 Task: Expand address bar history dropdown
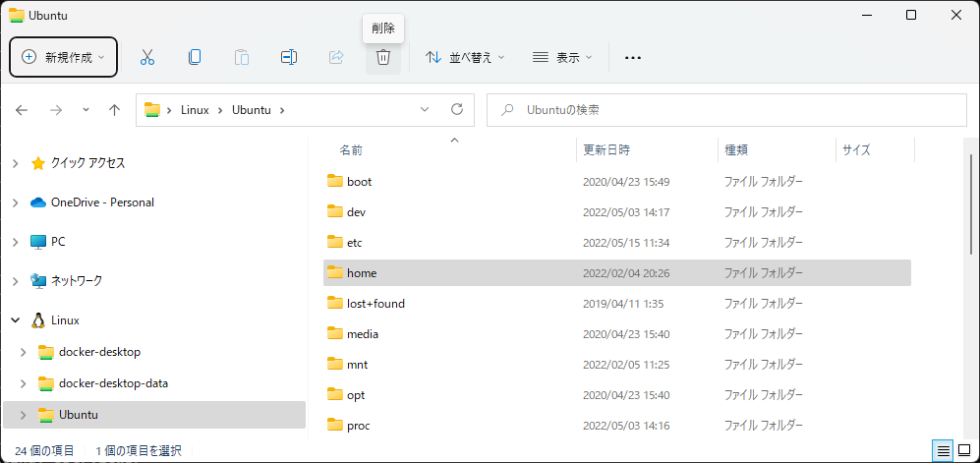point(425,109)
